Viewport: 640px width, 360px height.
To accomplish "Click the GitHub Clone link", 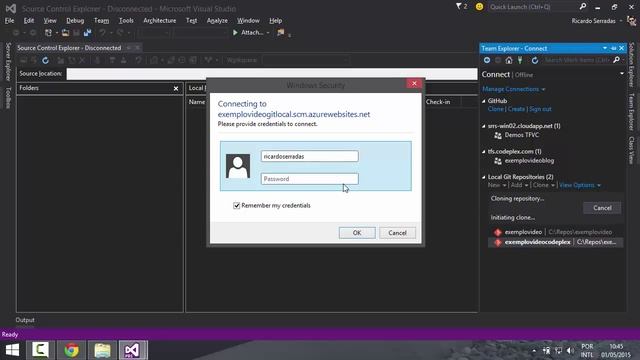I will 496,109.
